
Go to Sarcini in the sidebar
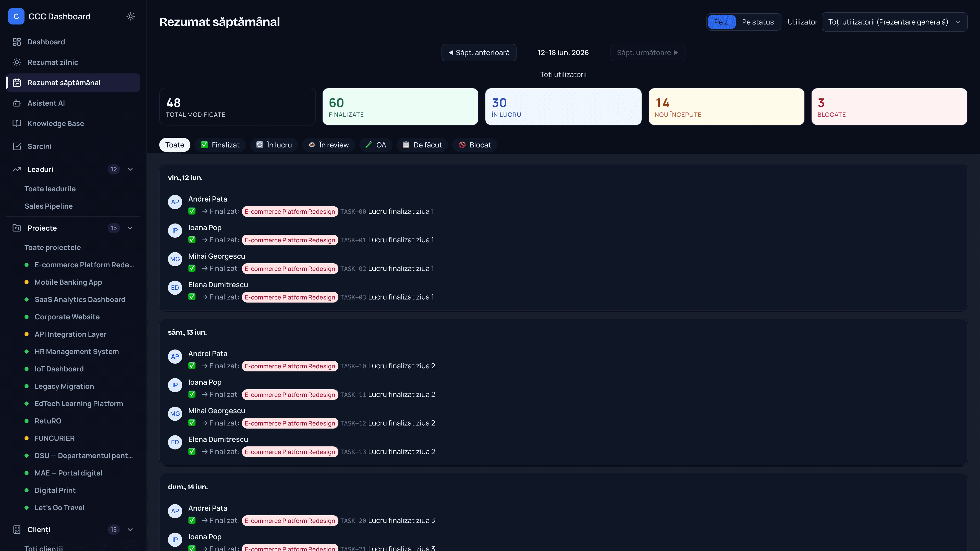pyautogui.click(x=73, y=146)
